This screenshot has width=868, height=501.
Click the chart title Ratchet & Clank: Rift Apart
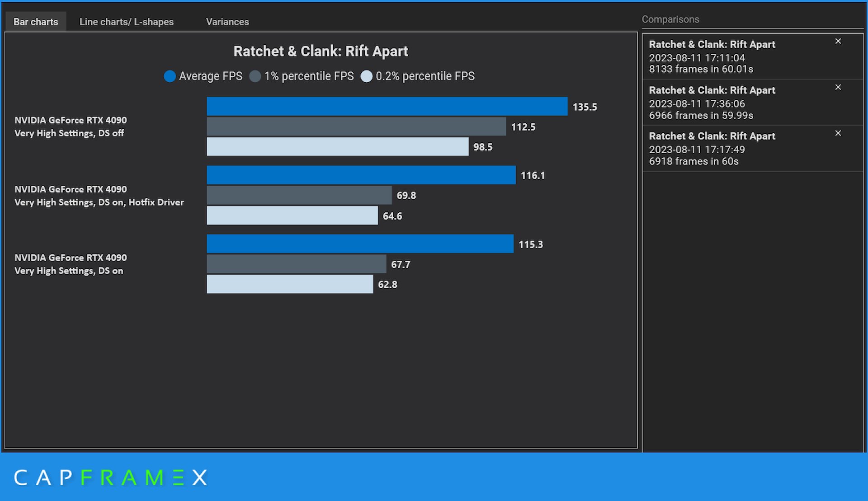click(320, 52)
